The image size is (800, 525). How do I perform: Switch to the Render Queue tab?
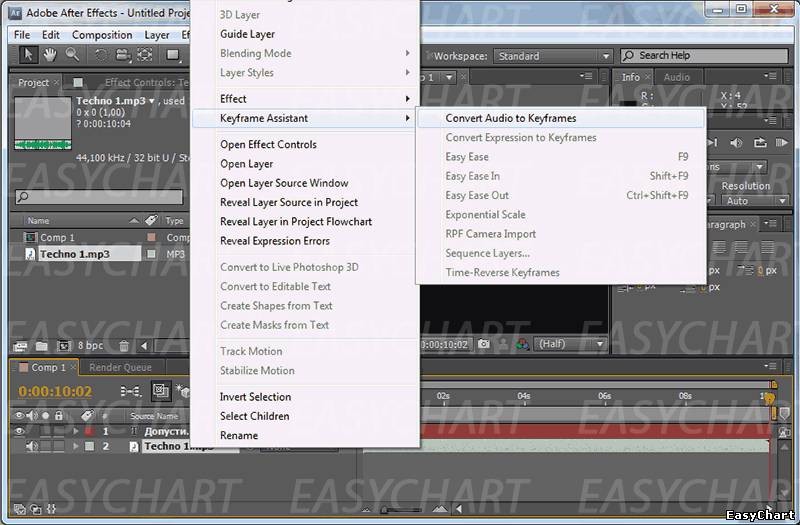point(120,367)
